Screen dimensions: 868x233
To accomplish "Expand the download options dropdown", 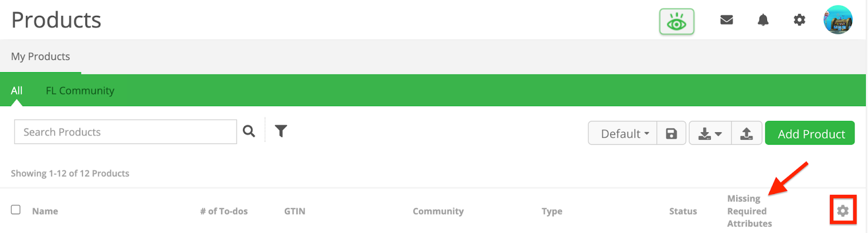I will 710,133.
